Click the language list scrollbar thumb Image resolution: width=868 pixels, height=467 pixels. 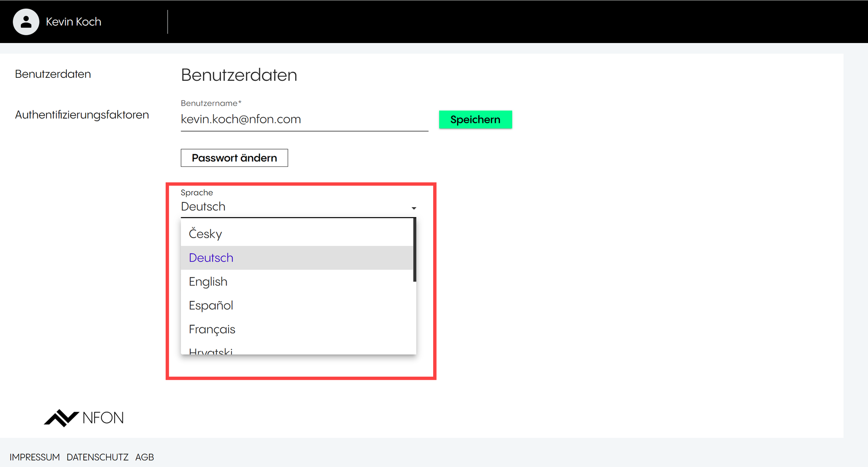[414, 250]
